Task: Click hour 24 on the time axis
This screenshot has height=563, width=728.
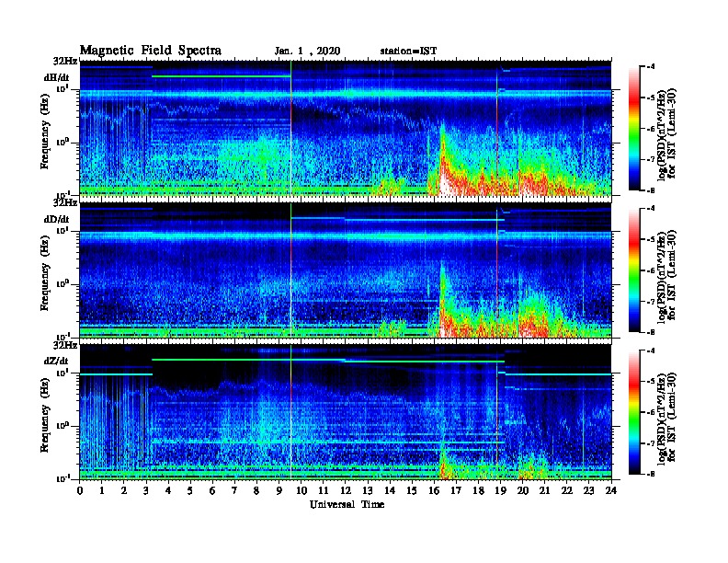Action: 611,490
